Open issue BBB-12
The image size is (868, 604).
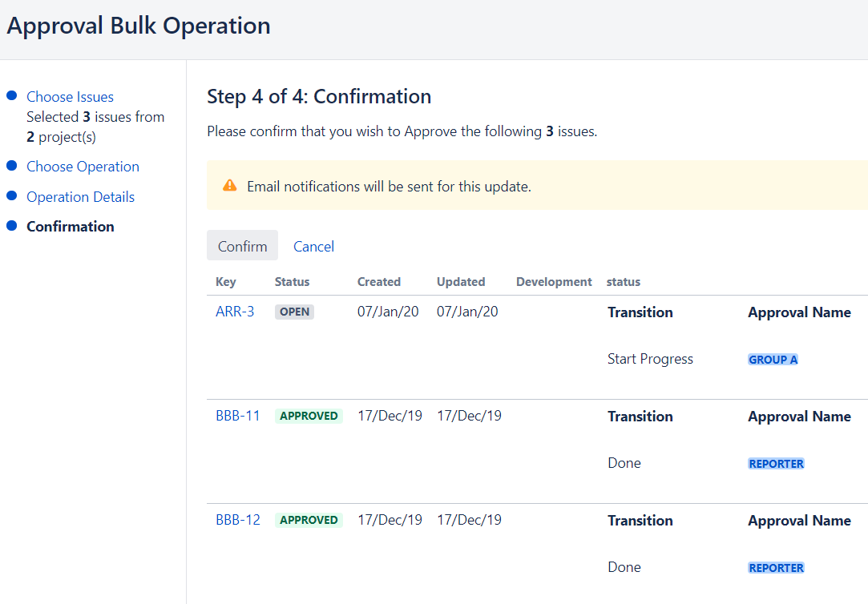(x=238, y=520)
